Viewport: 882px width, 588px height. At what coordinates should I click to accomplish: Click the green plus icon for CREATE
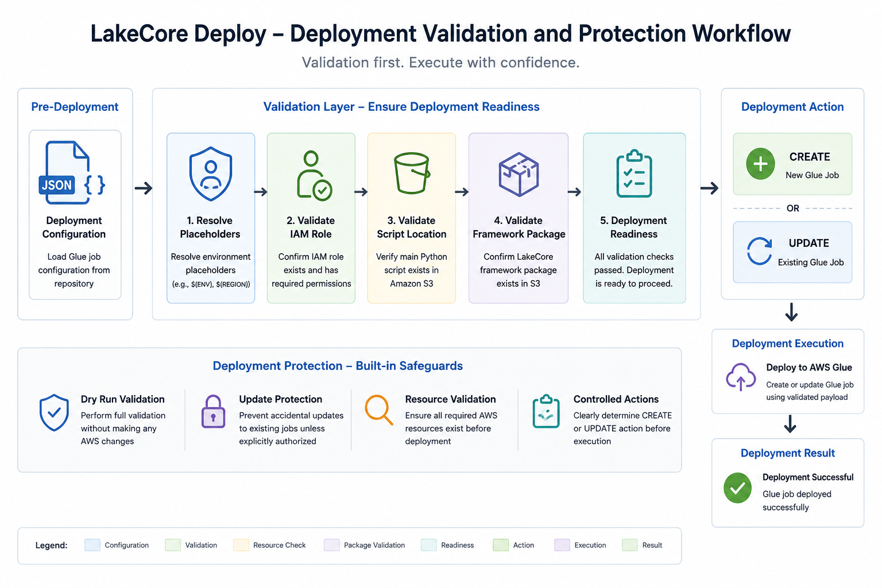pos(760,164)
